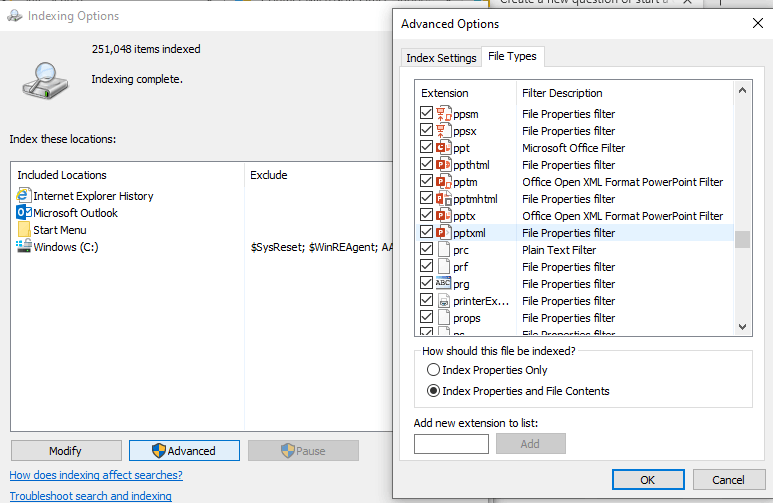This screenshot has height=503, width=773.
Task: Click the prf blank document icon
Action: point(444,266)
